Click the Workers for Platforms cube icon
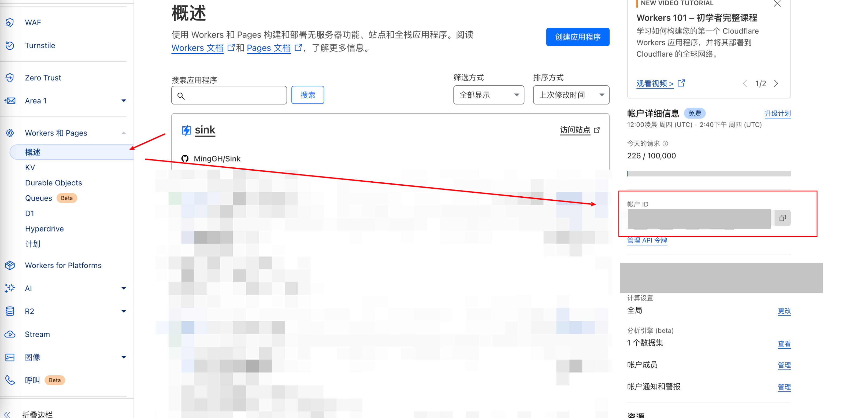 [10, 265]
